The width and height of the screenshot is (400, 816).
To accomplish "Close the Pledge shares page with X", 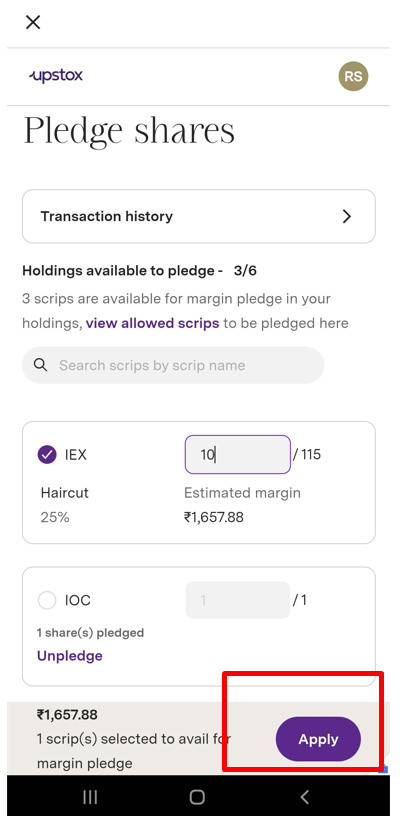I will click(33, 22).
